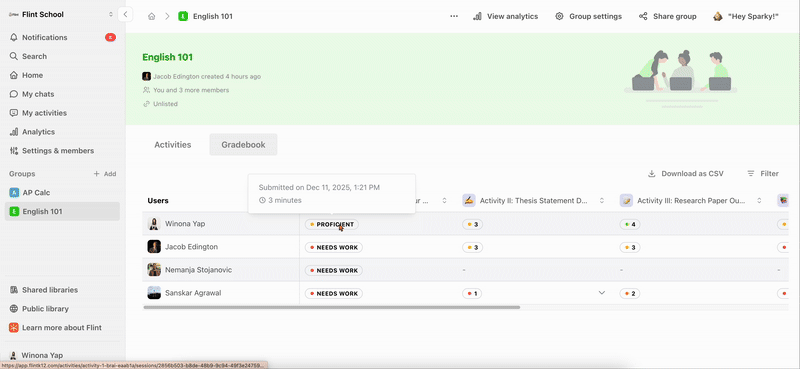
Task: Open Group settings
Action: 589,16
